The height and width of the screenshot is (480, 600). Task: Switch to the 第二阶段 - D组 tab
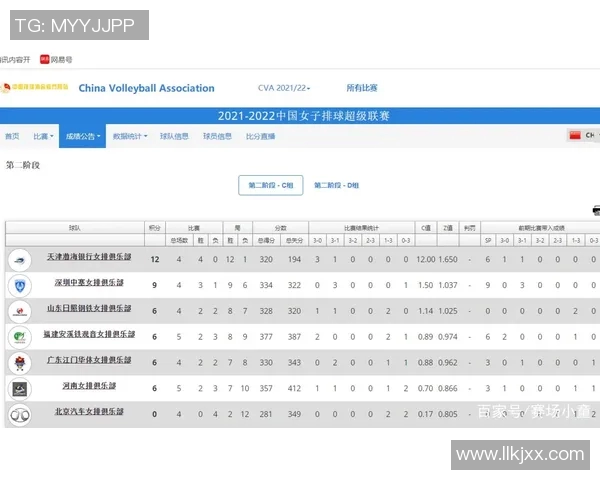point(337,185)
